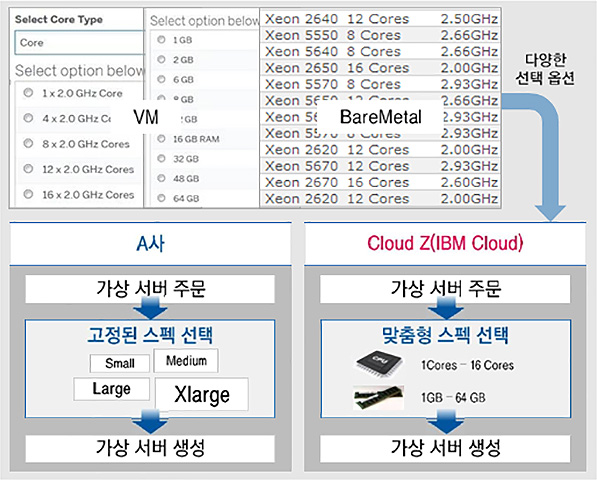The height and width of the screenshot is (480, 597).
Task: Select the Xeon 2650 16 Cores row
Action: pyautogui.click(x=380, y=68)
